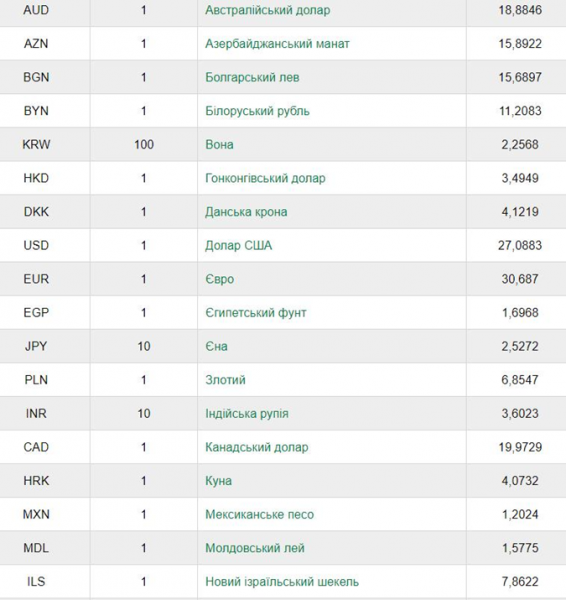The image size is (566, 600).
Task: Open the Єгипетський фунт link
Action: tap(256, 313)
